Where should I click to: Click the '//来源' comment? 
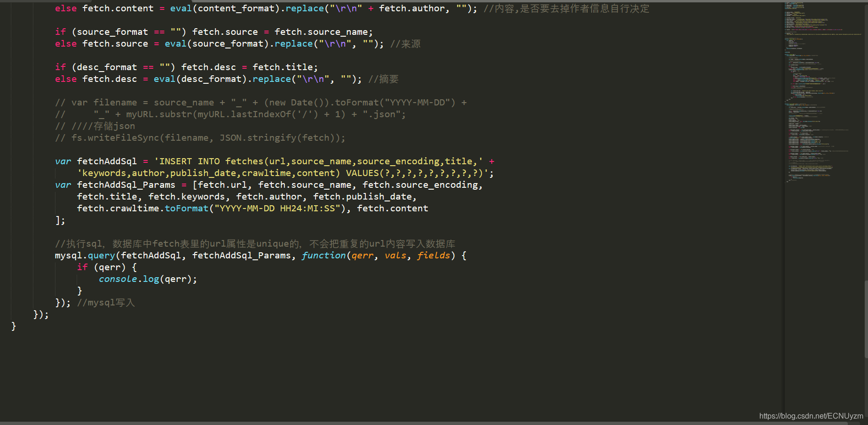405,44
